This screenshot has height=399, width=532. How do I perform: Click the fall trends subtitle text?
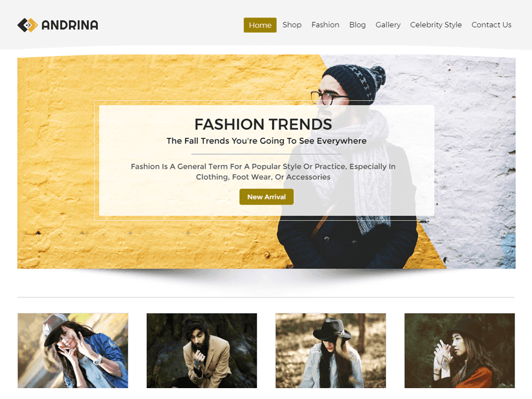267,141
